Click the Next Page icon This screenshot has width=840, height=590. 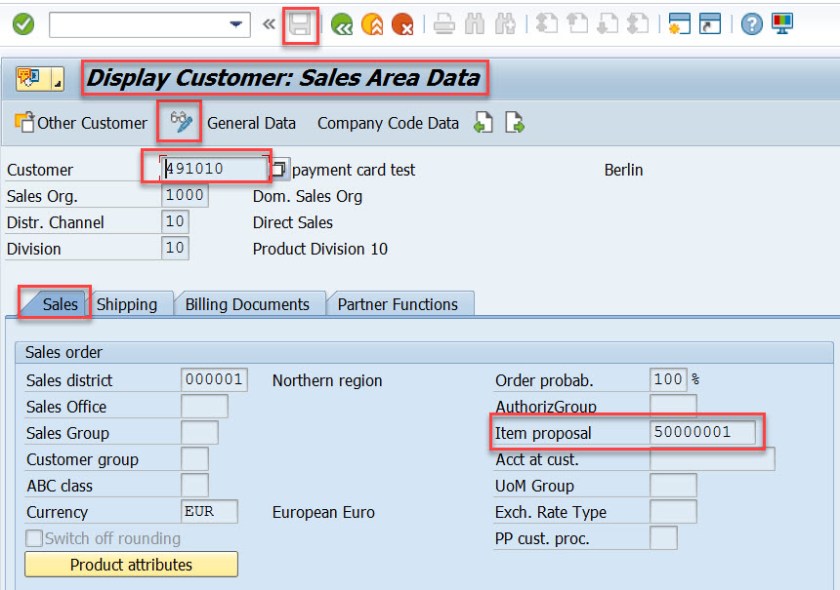point(608,25)
